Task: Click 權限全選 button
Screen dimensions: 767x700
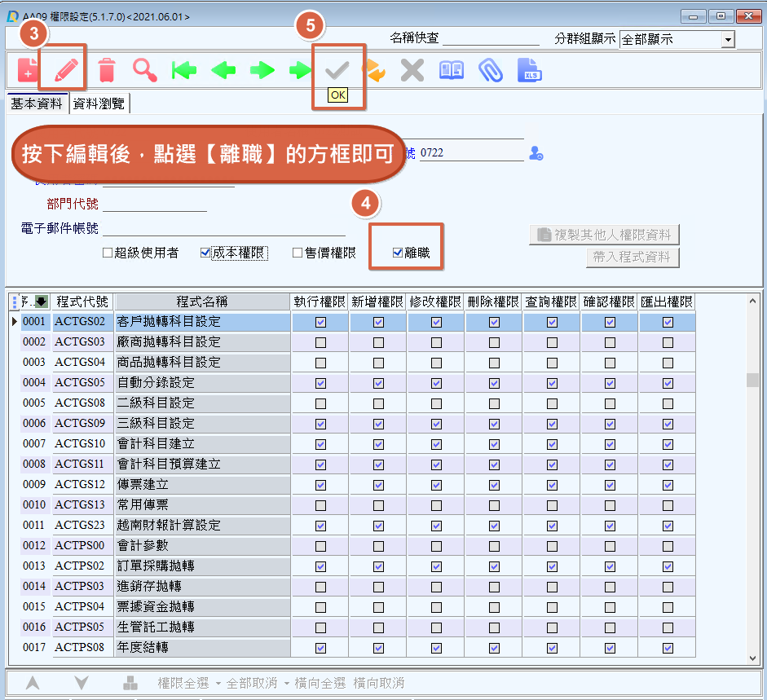Action: (x=183, y=683)
